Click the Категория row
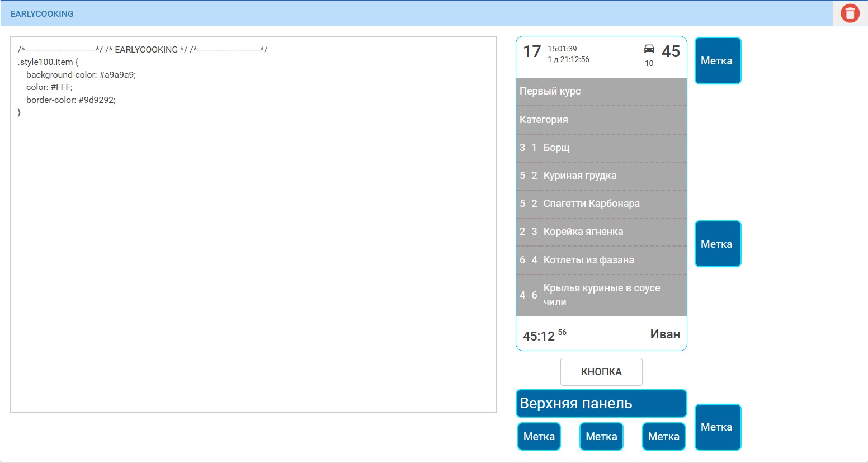 pyautogui.click(x=601, y=120)
